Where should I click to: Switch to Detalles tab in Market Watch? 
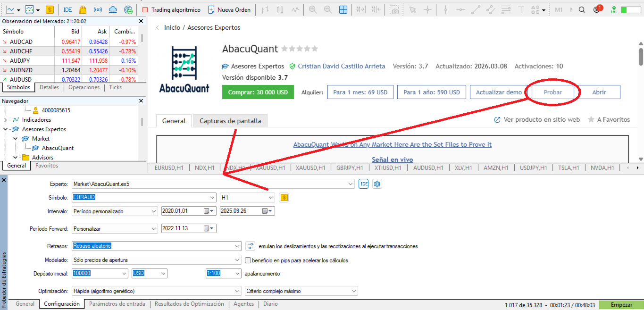tap(50, 87)
